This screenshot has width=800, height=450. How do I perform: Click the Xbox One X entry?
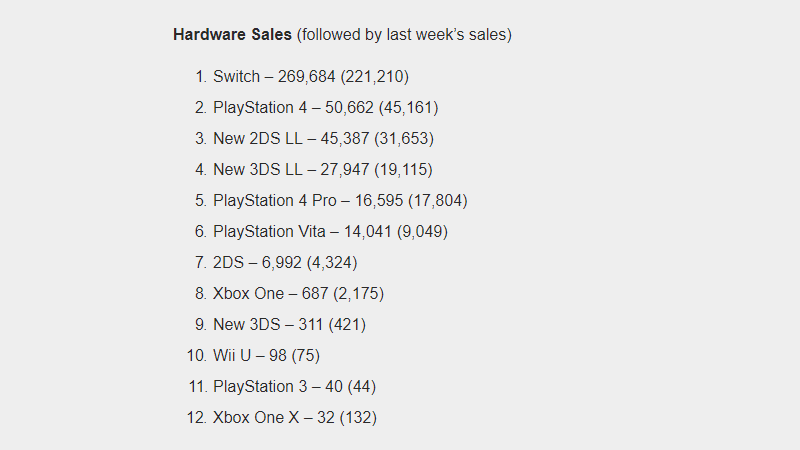[294, 417]
